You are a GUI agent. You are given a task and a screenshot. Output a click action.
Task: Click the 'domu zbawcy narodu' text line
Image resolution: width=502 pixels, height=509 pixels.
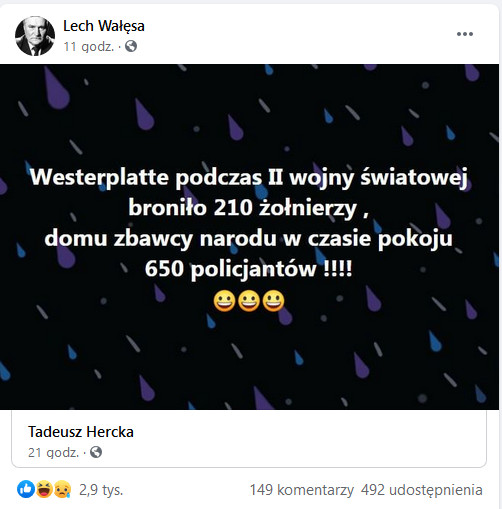[248, 239]
